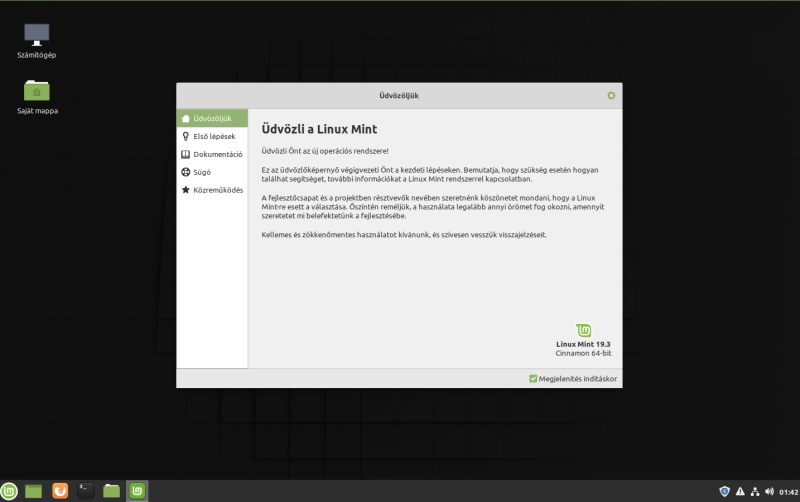The image size is (800, 502).
Task: Launch the terminal from the taskbar
Action: [x=86, y=491]
